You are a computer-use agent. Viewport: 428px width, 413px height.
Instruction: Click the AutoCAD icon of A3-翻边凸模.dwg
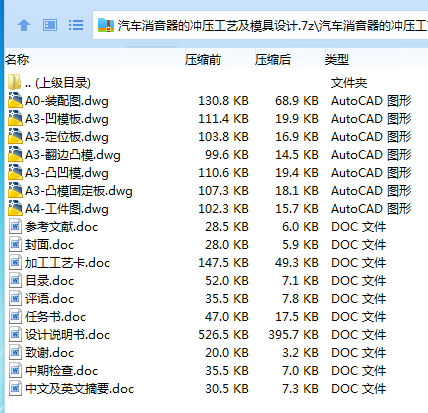[15, 154]
